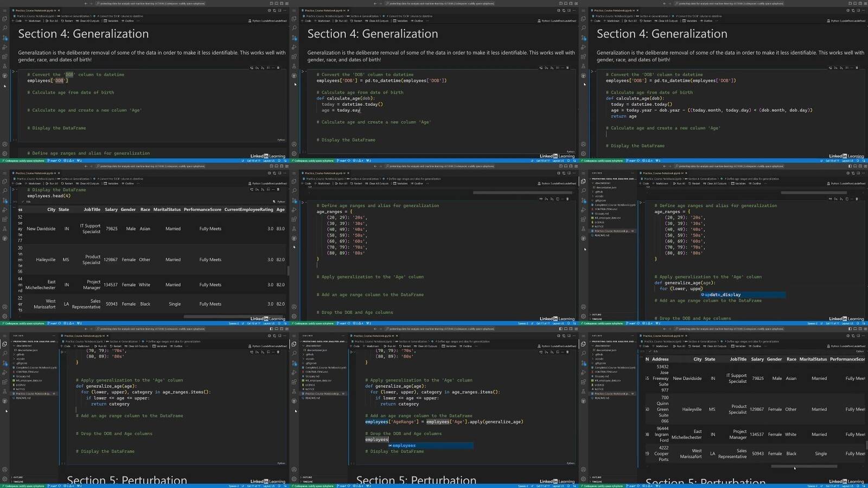Accept 'employees' autocomplete suggestion beneath AgeRange line
The height and width of the screenshot is (488, 868).
(x=430, y=445)
